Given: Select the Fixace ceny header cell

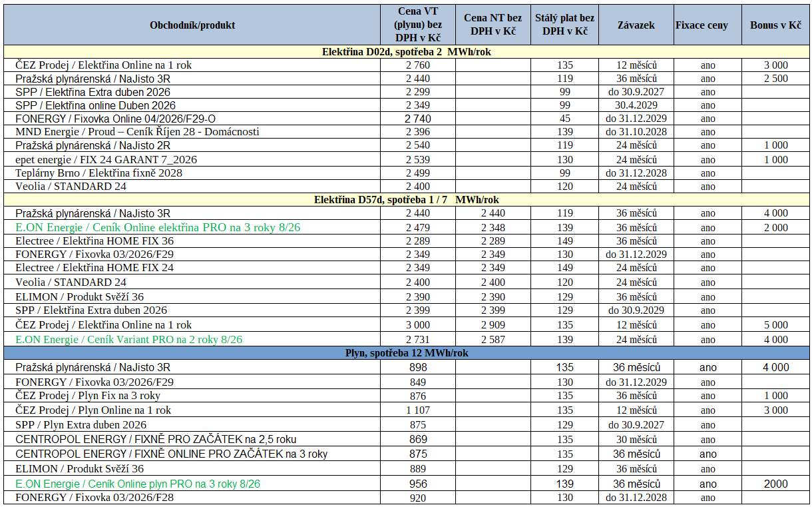Looking at the screenshot, I should pyautogui.click(x=702, y=25).
